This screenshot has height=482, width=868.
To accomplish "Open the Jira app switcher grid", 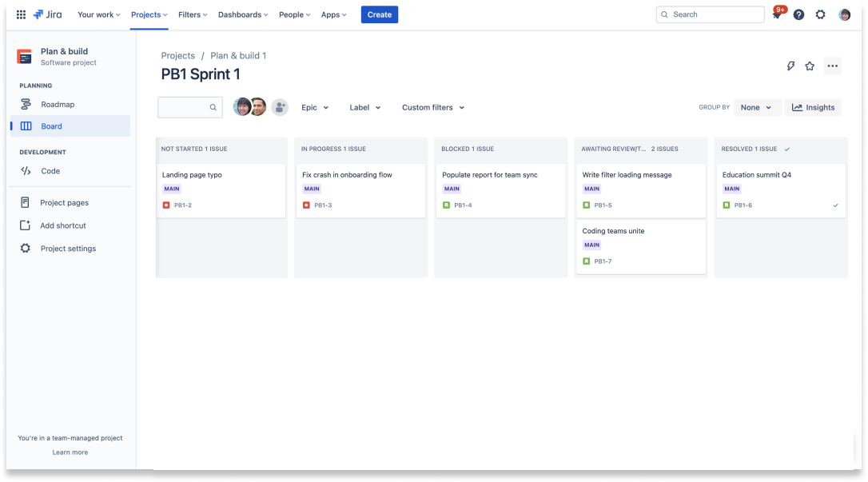I will (19, 14).
